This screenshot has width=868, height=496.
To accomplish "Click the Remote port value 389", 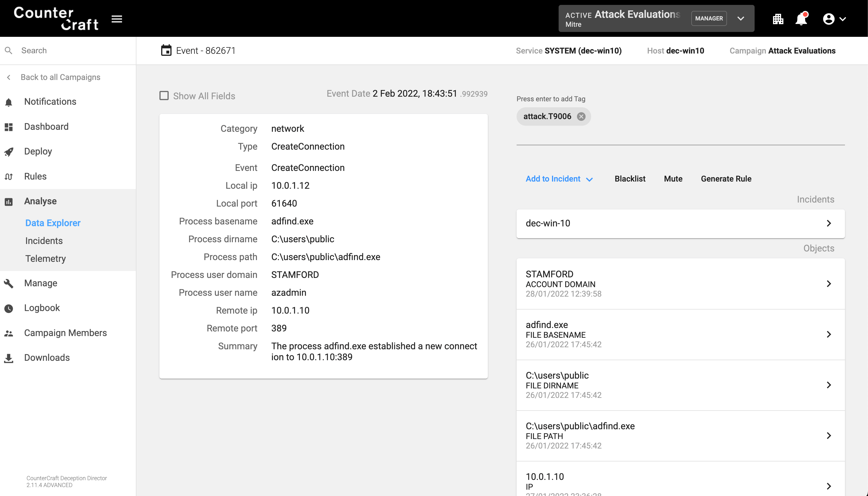I will (279, 328).
